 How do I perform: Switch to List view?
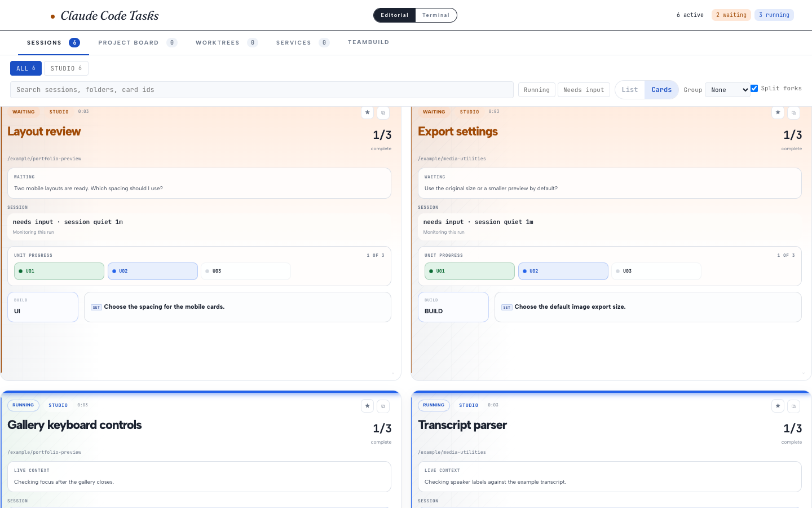[x=630, y=90]
